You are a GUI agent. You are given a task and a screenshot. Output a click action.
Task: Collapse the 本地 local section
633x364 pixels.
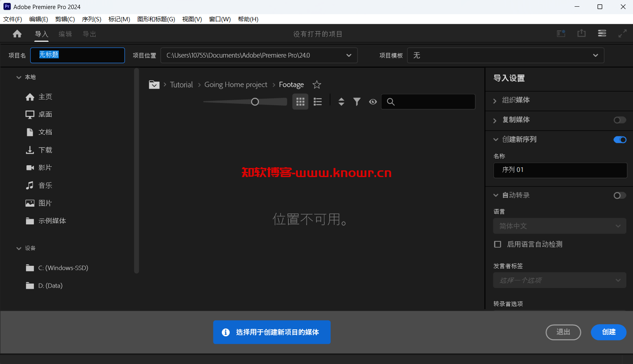(x=19, y=77)
